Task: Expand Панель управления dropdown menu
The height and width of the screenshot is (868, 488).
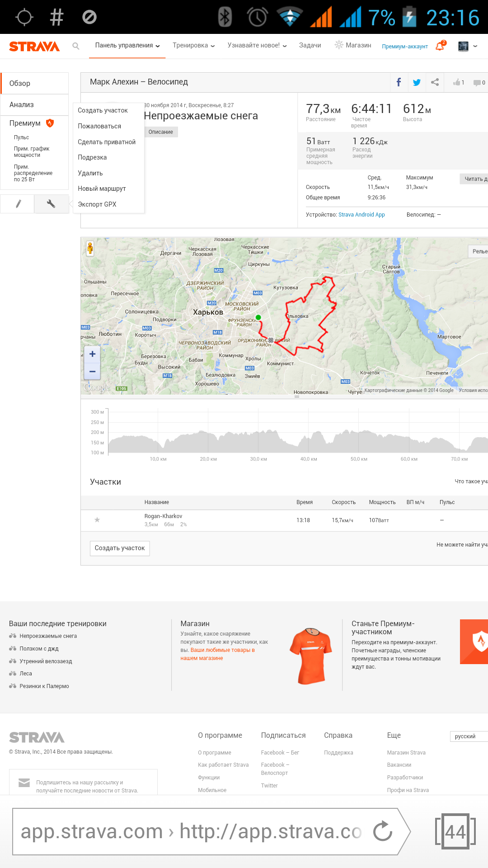Action: coord(127,46)
